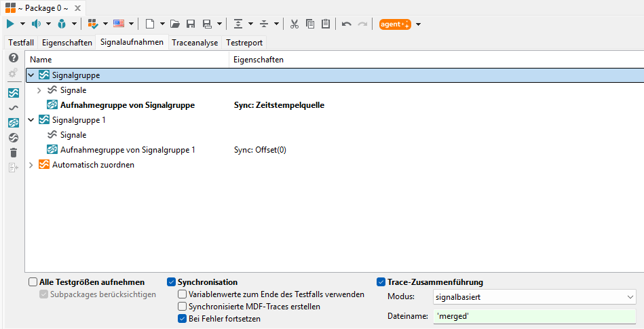644x329 pixels.
Task: Run the package with the play button
Action: coord(10,24)
